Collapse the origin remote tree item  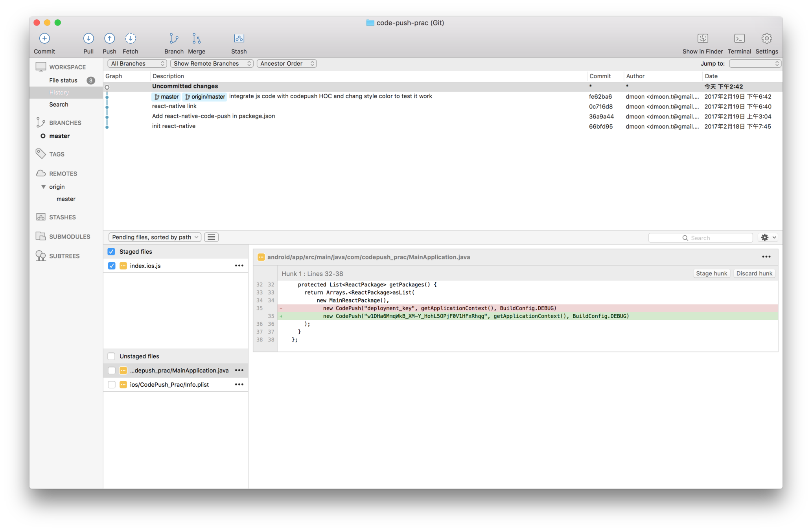point(43,187)
